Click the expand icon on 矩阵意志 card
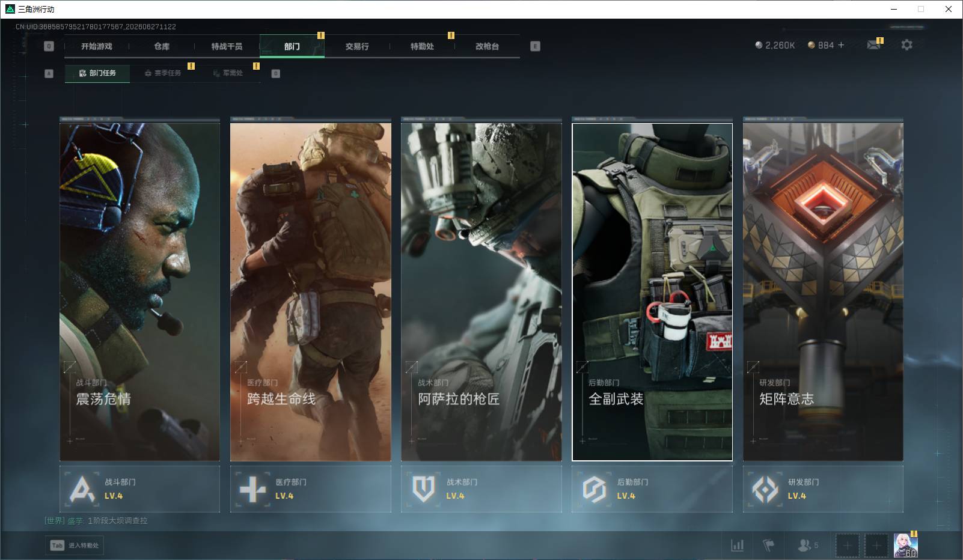This screenshot has width=963, height=560. [x=753, y=367]
